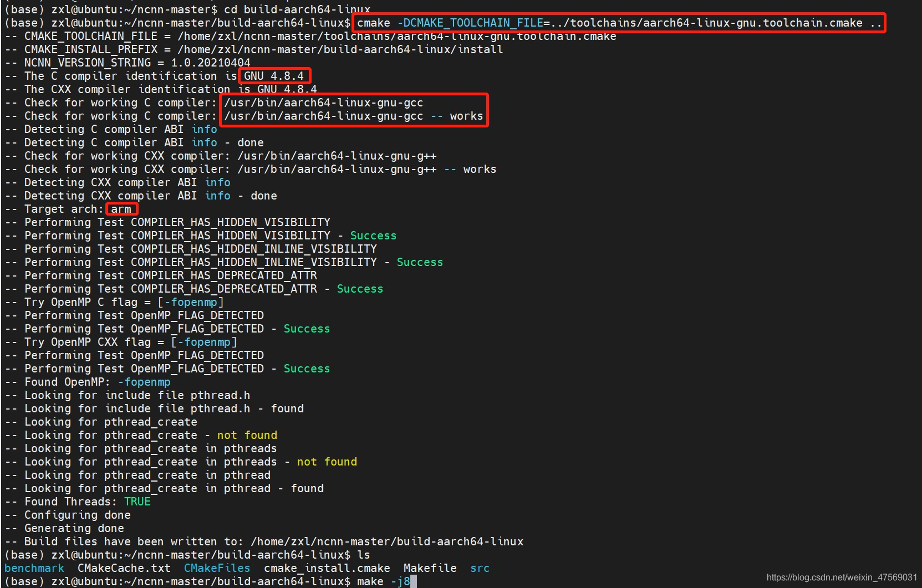Click the 'Try OpenMP C flag' line
The width and height of the screenshot is (922, 588).
pyautogui.click(x=115, y=302)
